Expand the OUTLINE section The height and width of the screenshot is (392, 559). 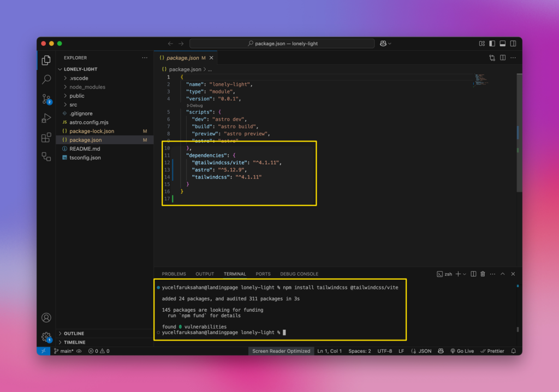(x=74, y=334)
